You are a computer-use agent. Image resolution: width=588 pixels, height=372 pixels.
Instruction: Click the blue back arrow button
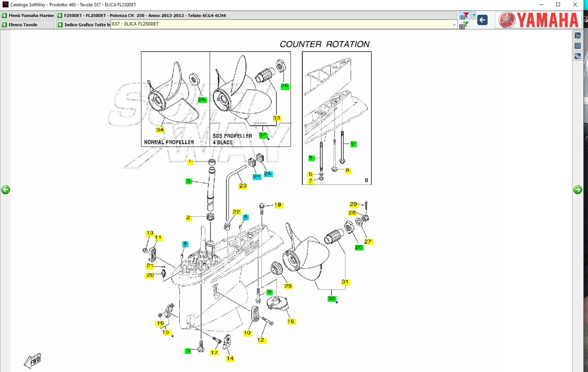click(482, 20)
